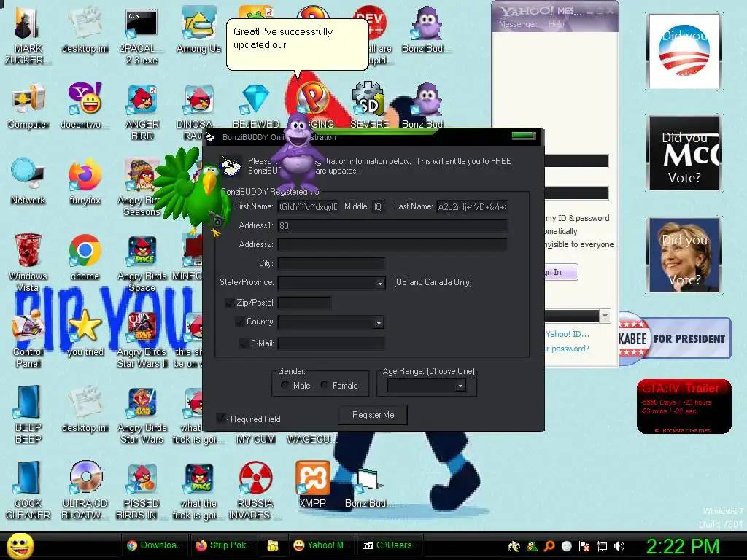The width and height of the screenshot is (747, 560).
Task: Open the Control Panel desktop icon
Action: 28,339
